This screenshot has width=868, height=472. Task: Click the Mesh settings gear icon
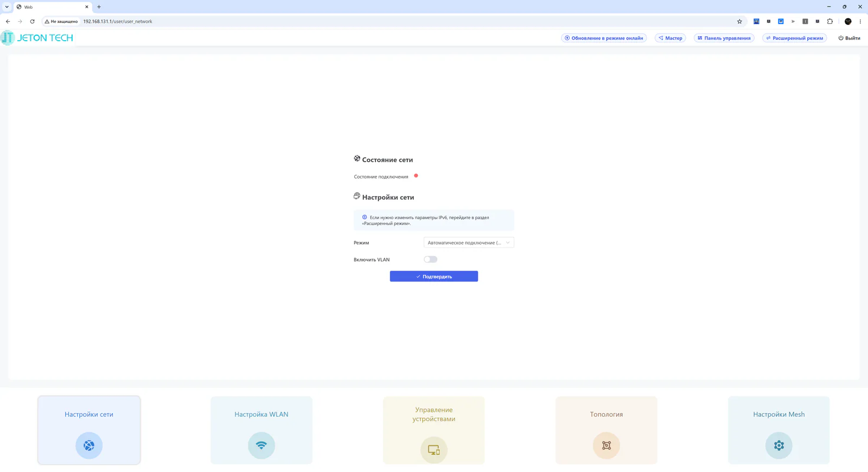tap(779, 445)
